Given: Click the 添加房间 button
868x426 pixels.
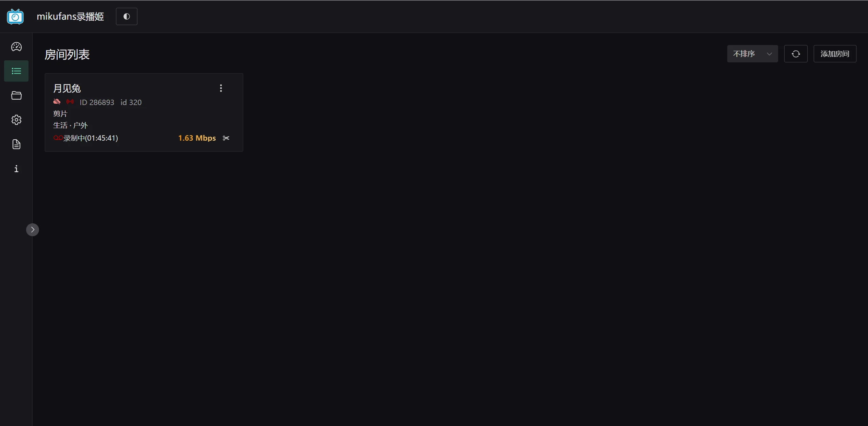Looking at the screenshot, I should [x=834, y=54].
